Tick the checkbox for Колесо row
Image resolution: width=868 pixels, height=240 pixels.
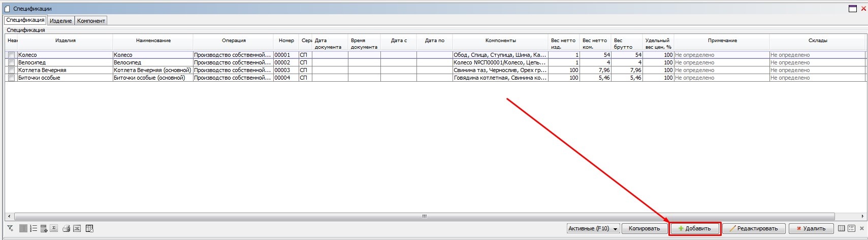tap(11, 55)
